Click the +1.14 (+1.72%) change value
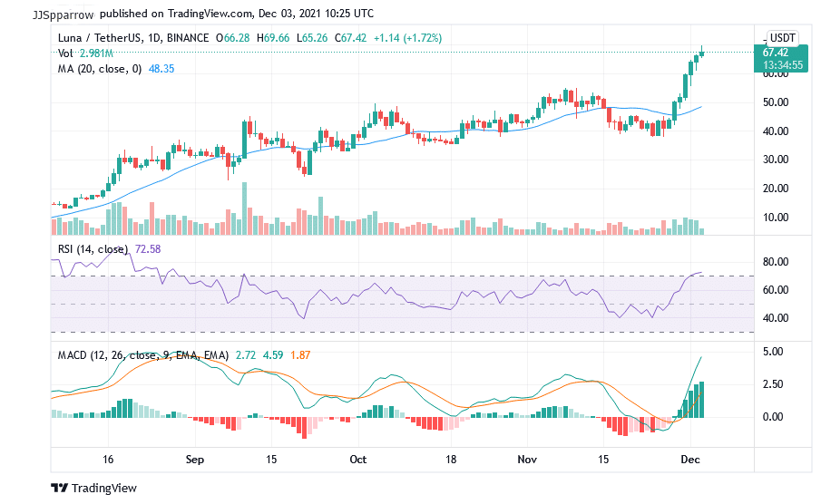The height and width of the screenshot is (504, 821). click(407, 38)
